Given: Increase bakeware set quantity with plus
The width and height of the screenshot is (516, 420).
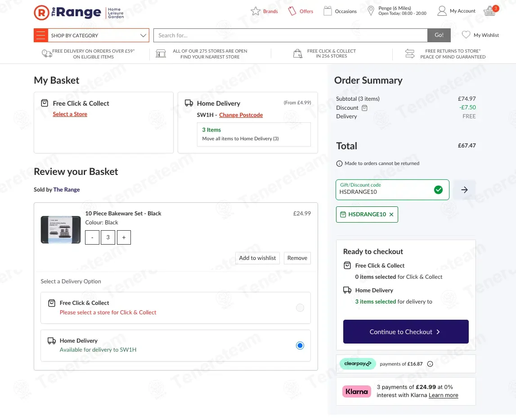Looking at the screenshot, I should click(124, 237).
